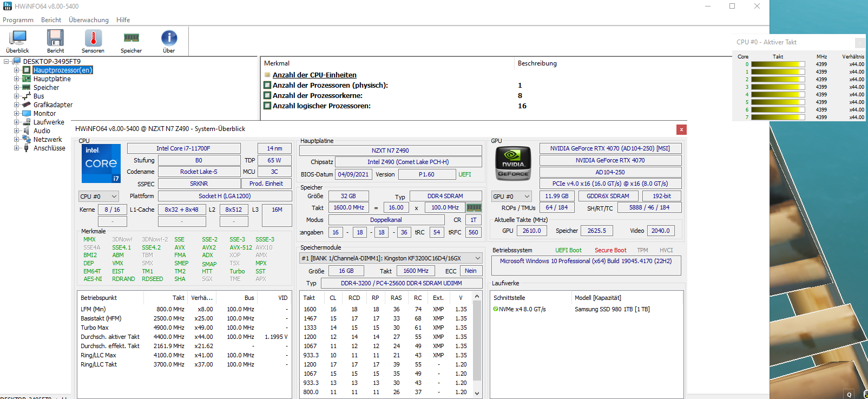Click the green NVMe status check icon
Screen dimensions: 868x399
click(495, 309)
